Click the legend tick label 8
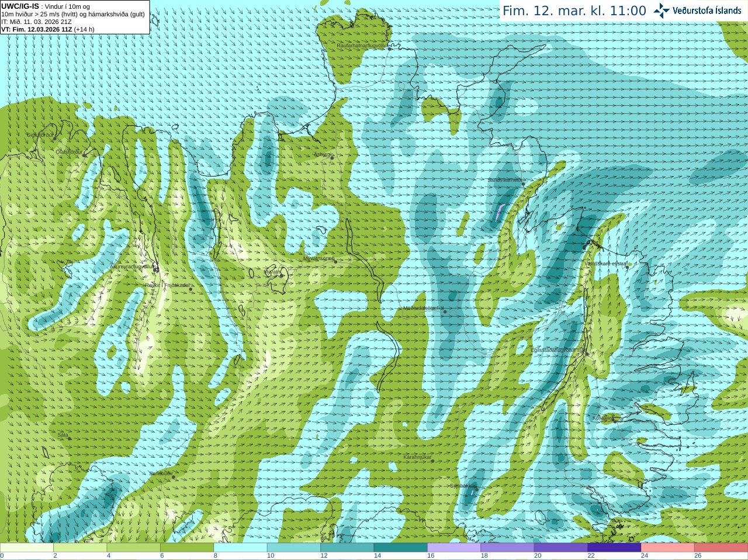The width and height of the screenshot is (748, 560). click(216, 556)
